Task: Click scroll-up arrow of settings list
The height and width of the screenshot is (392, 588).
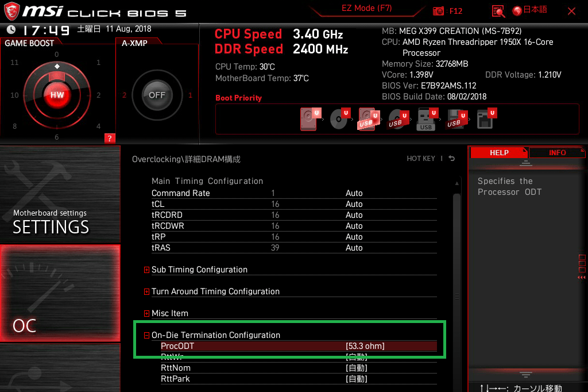Action: point(457,183)
